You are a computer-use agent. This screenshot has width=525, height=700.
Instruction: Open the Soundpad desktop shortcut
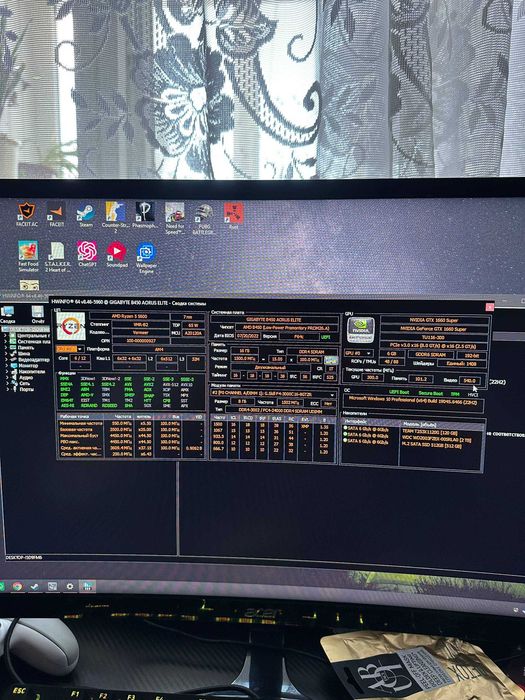click(x=117, y=254)
